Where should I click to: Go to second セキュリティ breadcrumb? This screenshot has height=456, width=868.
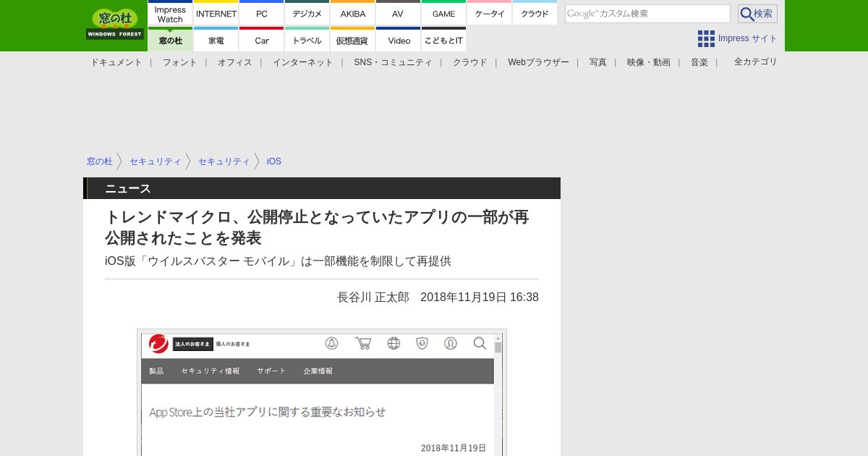[x=224, y=161]
